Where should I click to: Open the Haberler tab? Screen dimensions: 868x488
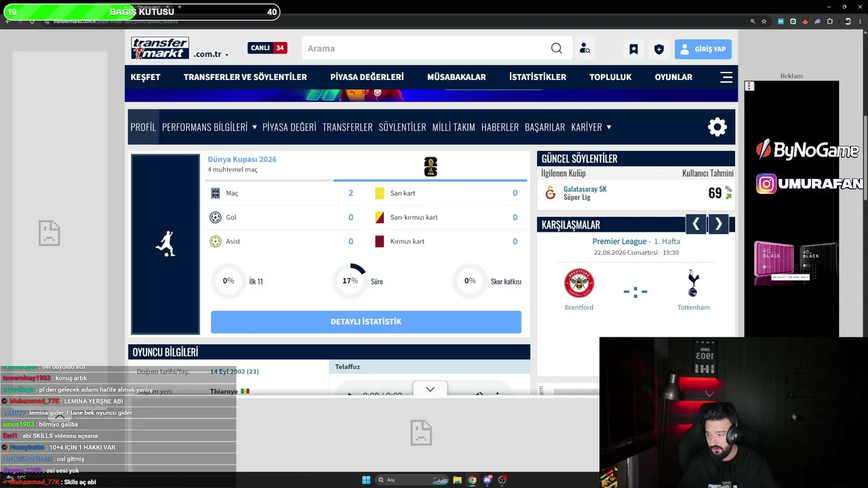tap(500, 127)
